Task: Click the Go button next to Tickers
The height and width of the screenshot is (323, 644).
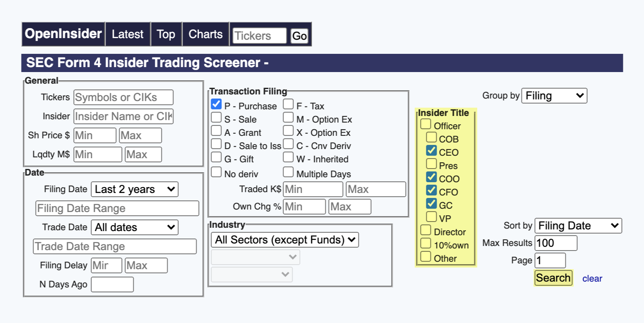Action: pyautogui.click(x=299, y=36)
